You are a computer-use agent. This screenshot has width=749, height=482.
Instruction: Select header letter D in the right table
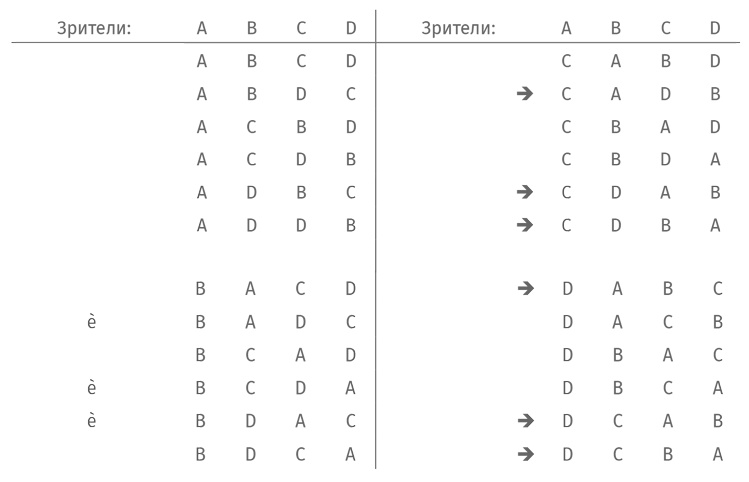[x=715, y=29]
